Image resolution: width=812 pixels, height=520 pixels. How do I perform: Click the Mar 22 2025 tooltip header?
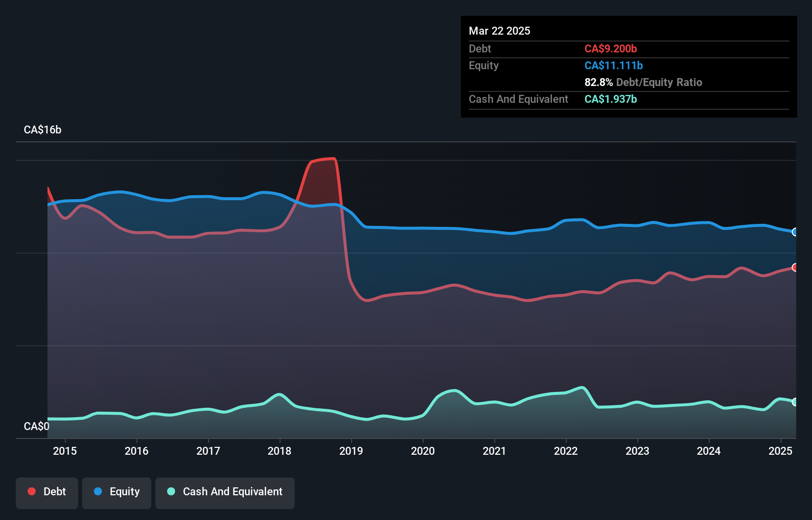499,31
